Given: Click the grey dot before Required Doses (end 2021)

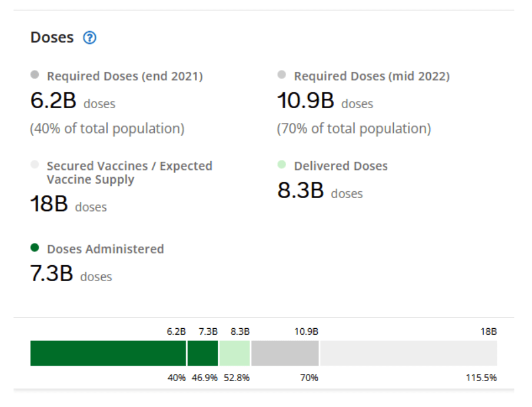Looking at the screenshot, I should 35,75.
